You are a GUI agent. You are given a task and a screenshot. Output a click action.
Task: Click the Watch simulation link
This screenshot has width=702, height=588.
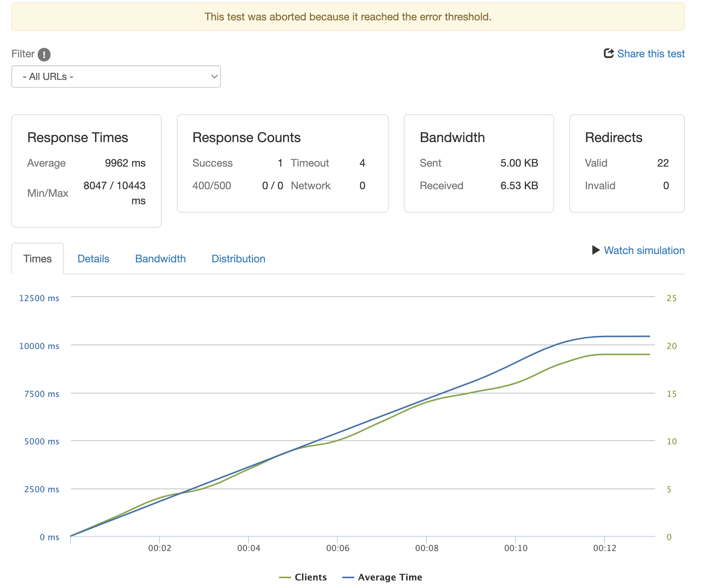(644, 250)
